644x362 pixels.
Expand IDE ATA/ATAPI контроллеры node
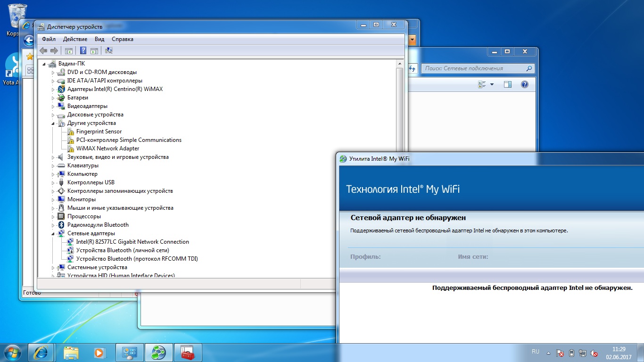pos(53,81)
